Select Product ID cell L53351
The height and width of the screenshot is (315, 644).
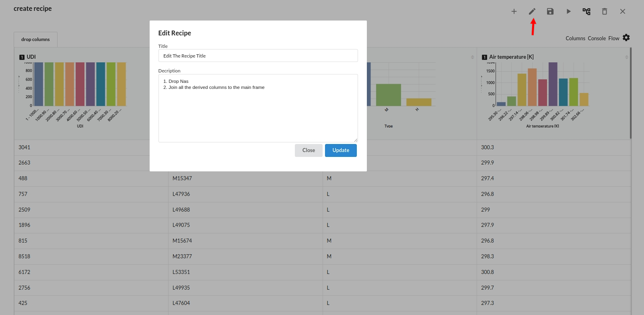coord(245,272)
